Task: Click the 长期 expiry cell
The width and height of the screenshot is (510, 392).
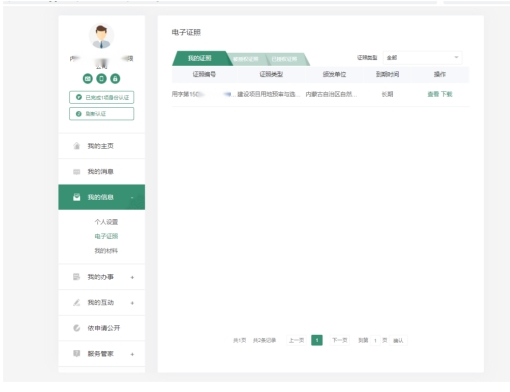Action: coord(387,94)
